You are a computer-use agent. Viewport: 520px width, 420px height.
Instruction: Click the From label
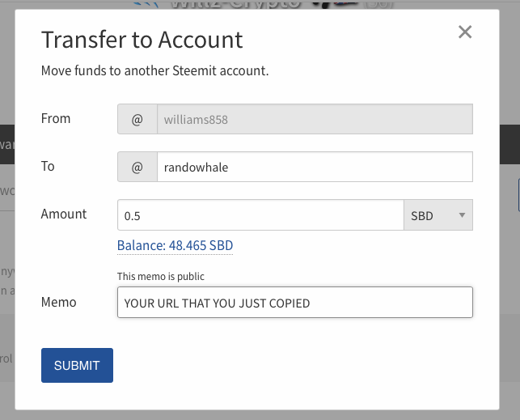click(56, 118)
